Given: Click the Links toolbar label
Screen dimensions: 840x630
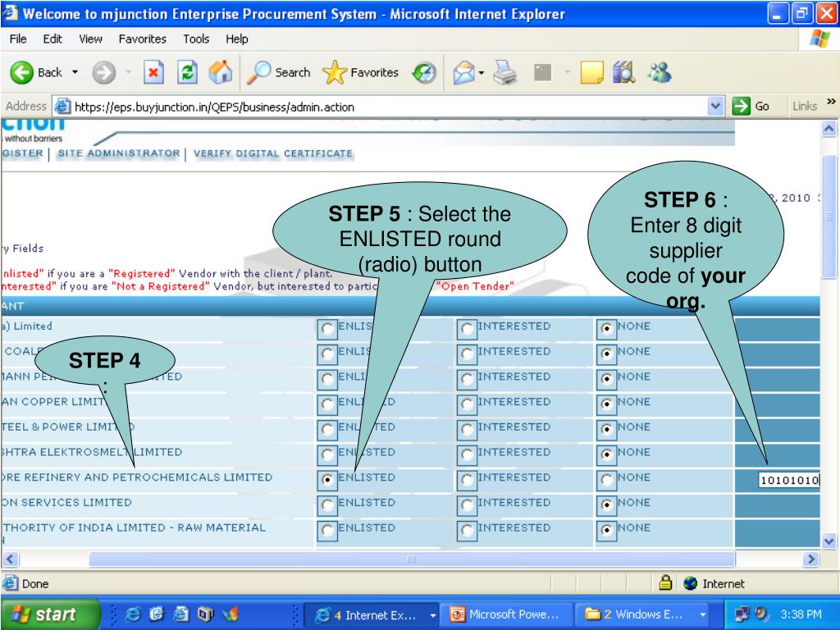Looking at the screenshot, I should tap(805, 106).
